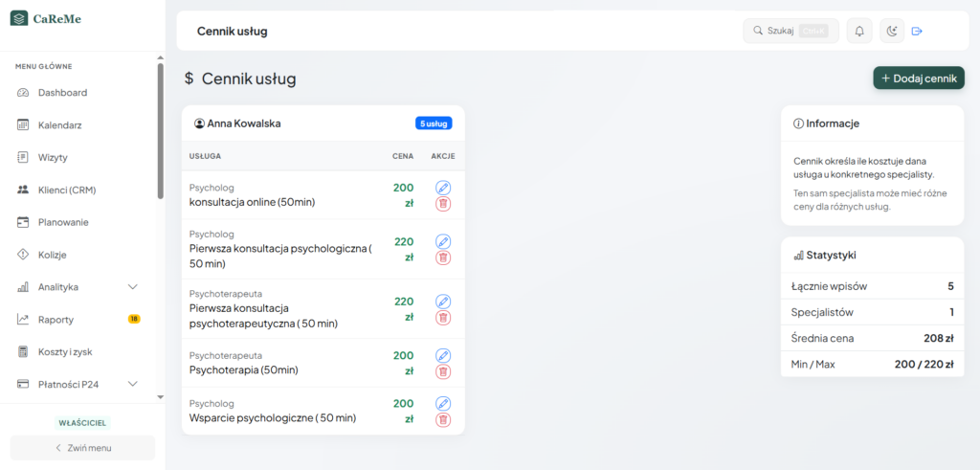Open the notifications bell
This screenshot has width=980, height=470.
pos(859,31)
